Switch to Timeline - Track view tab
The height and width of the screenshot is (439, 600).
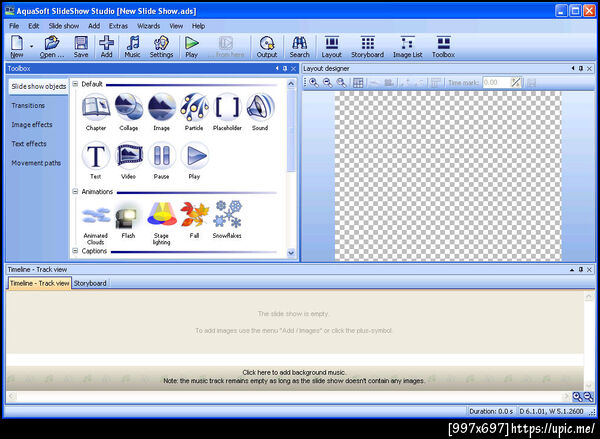(39, 283)
